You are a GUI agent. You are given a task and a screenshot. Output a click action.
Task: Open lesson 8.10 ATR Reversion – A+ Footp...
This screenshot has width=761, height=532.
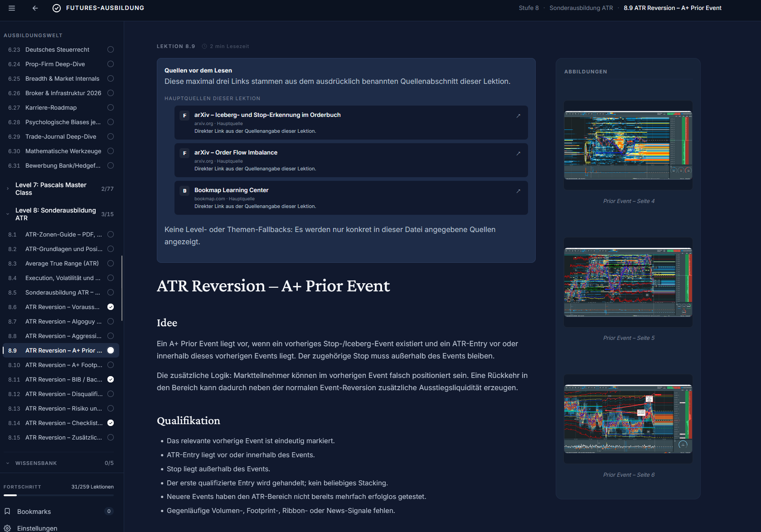tap(61, 365)
